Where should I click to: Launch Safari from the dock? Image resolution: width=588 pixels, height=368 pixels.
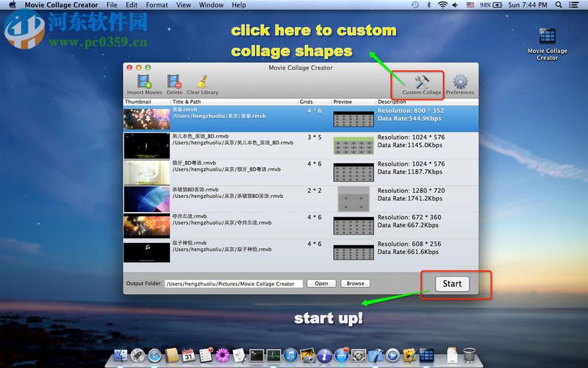pyautogui.click(x=154, y=355)
